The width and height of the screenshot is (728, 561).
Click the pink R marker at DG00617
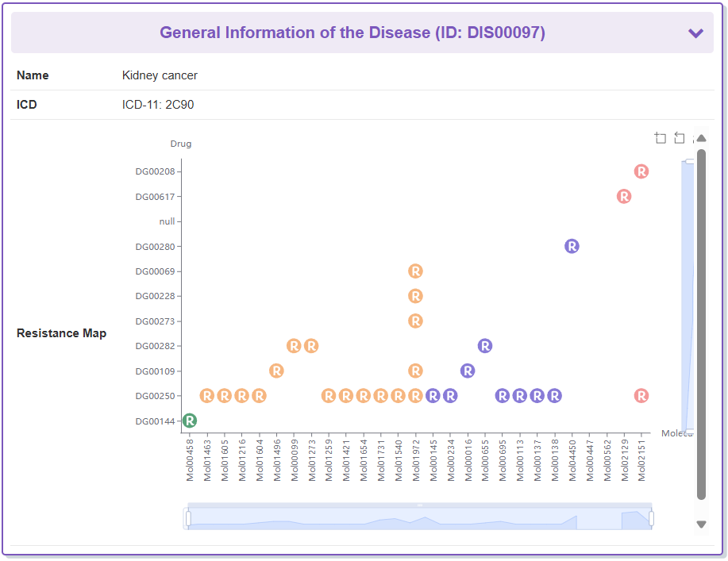pos(624,196)
